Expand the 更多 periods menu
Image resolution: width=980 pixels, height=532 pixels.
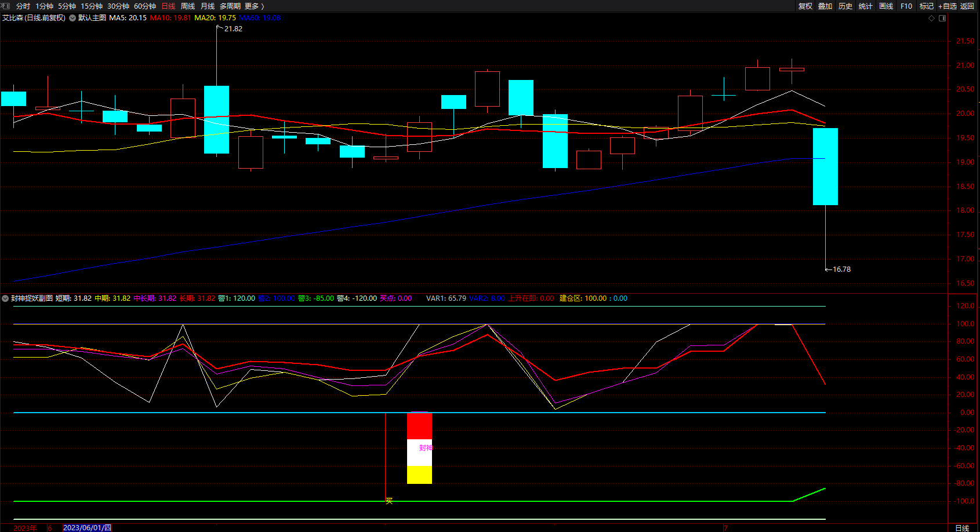pos(254,6)
